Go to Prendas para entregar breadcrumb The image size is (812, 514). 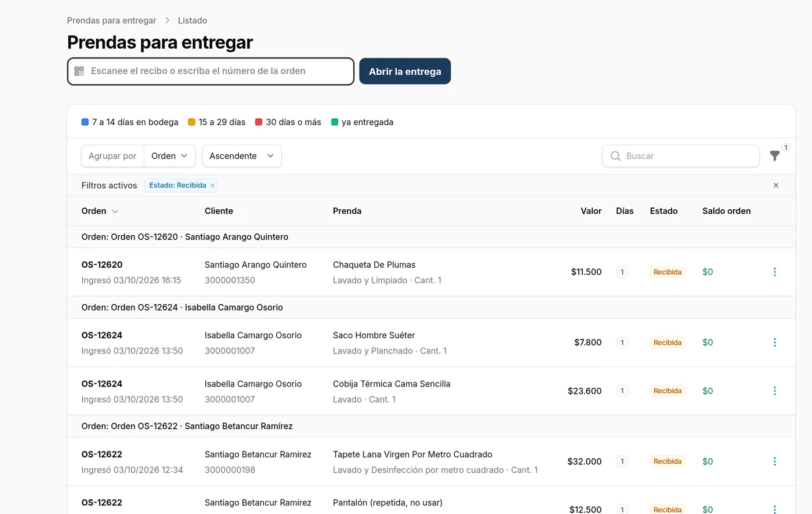111,20
